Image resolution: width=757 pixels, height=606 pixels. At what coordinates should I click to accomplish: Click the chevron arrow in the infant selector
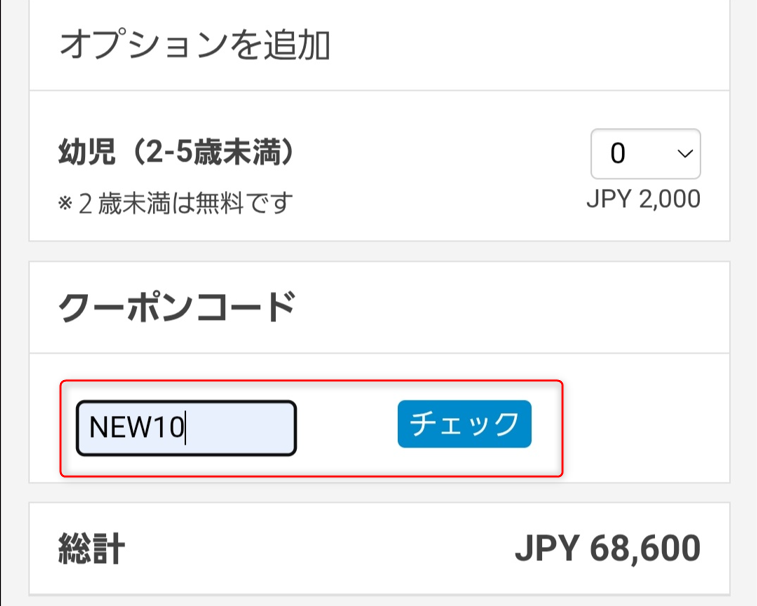click(685, 154)
